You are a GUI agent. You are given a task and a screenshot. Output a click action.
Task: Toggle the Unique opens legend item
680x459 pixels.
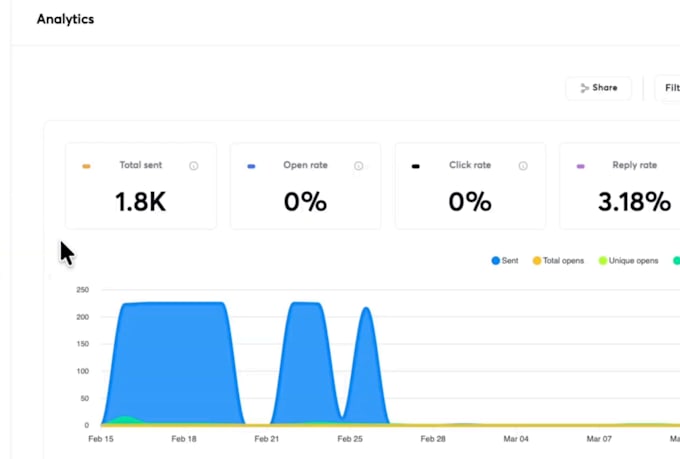[628, 261]
